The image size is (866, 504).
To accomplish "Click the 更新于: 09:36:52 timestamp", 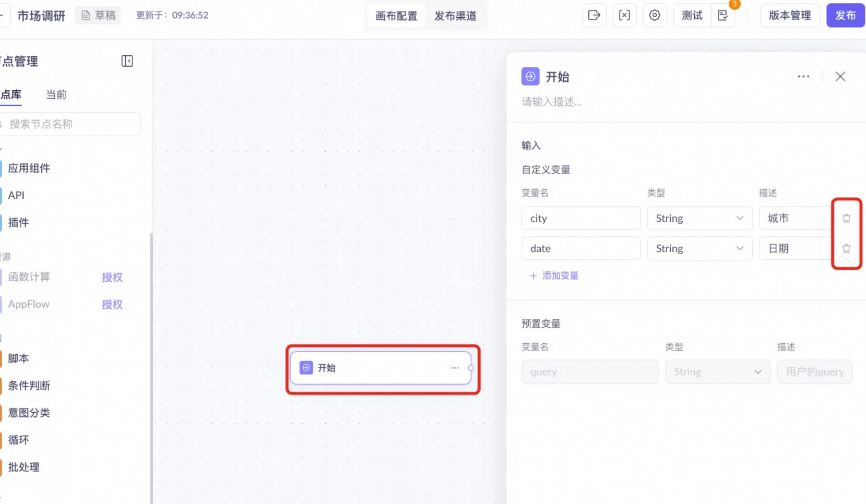I will pos(172,15).
